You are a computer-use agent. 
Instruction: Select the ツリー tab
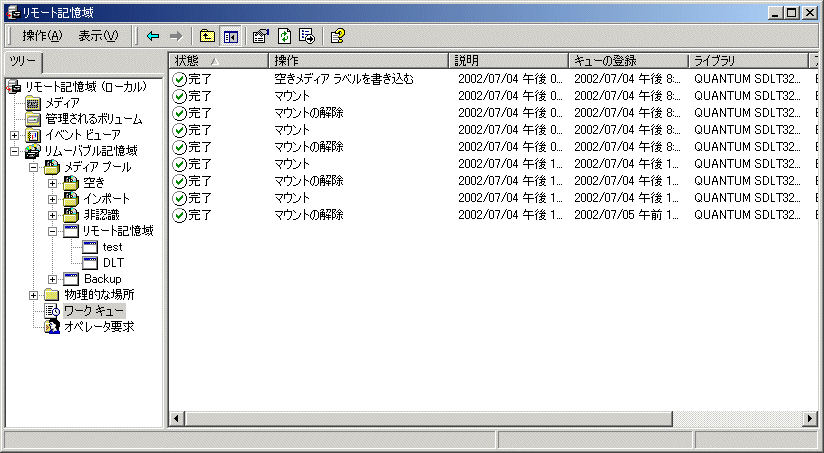click(x=23, y=62)
